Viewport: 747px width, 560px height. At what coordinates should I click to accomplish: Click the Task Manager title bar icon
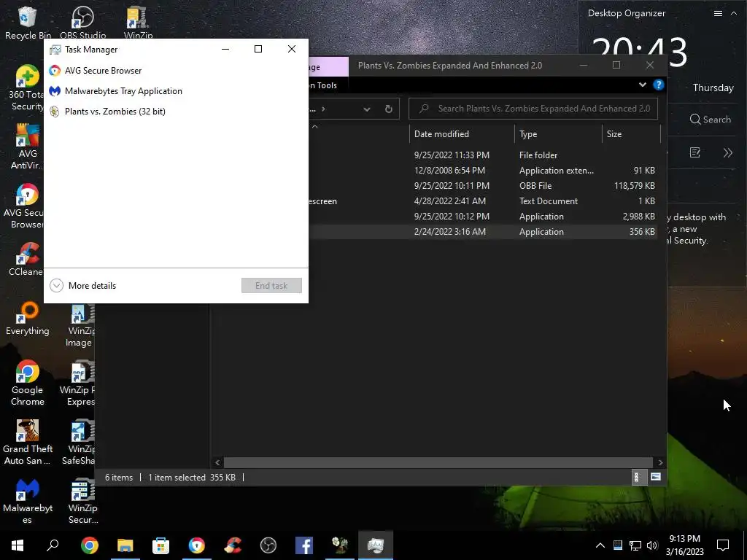(x=55, y=50)
